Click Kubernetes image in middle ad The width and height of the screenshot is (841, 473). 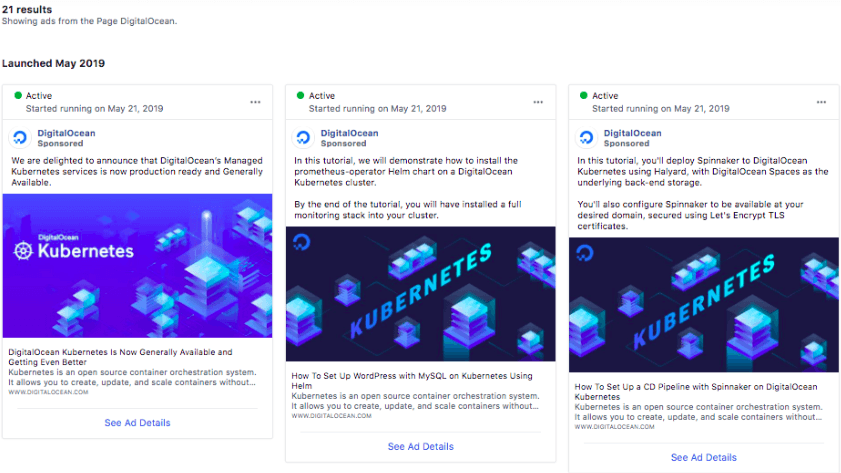click(420, 294)
